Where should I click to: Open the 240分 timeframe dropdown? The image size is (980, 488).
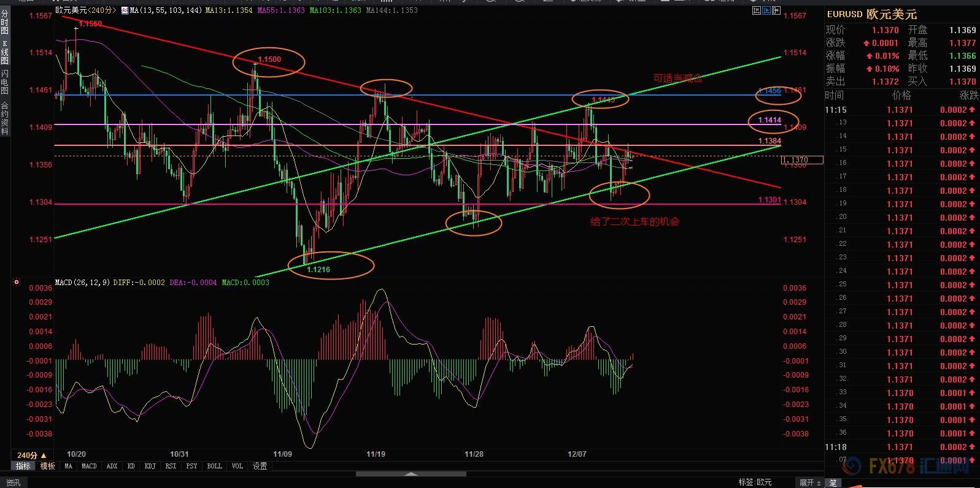click(33, 455)
